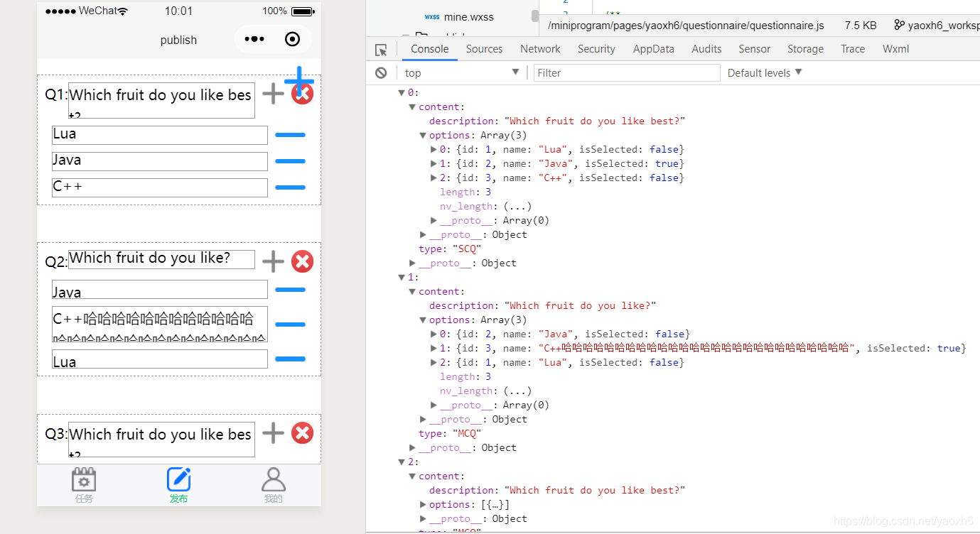Open the Storage tab
Image resolution: width=980 pixels, height=534 pixels.
[x=805, y=49]
